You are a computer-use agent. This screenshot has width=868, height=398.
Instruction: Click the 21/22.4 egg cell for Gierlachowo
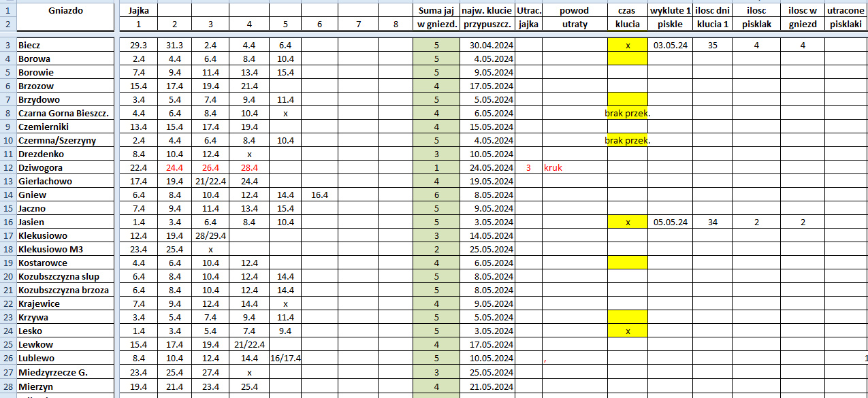(x=210, y=181)
